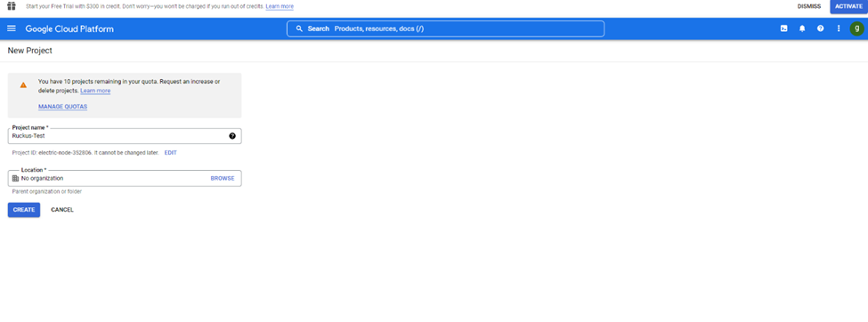Open Manage Quotas link
Screen dimensions: 868x322
point(62,106)
